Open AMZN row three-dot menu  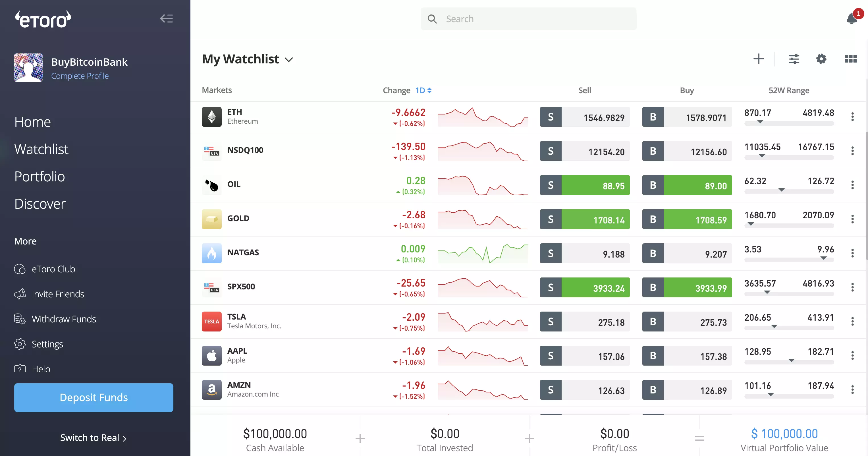[852, 389]
